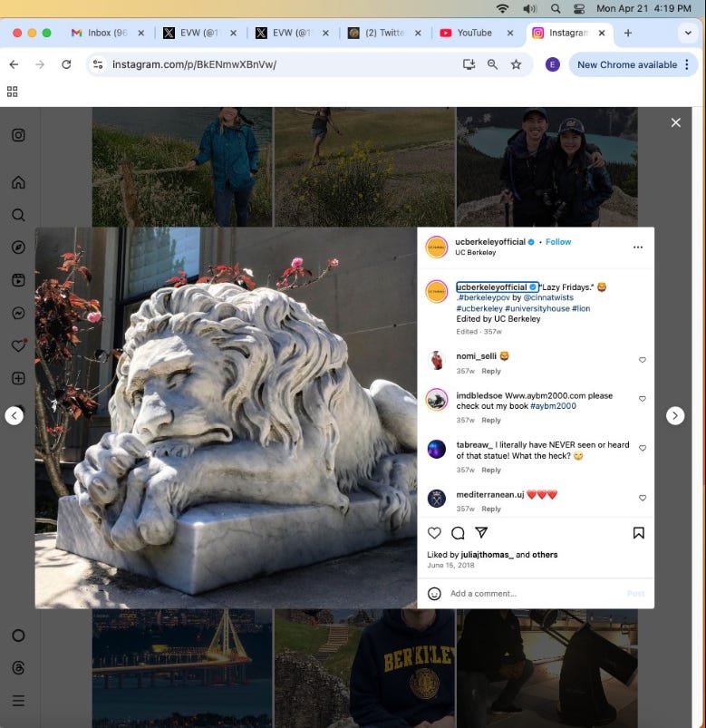
Task: Like imdbledsoe's comment
Action: 643,399
